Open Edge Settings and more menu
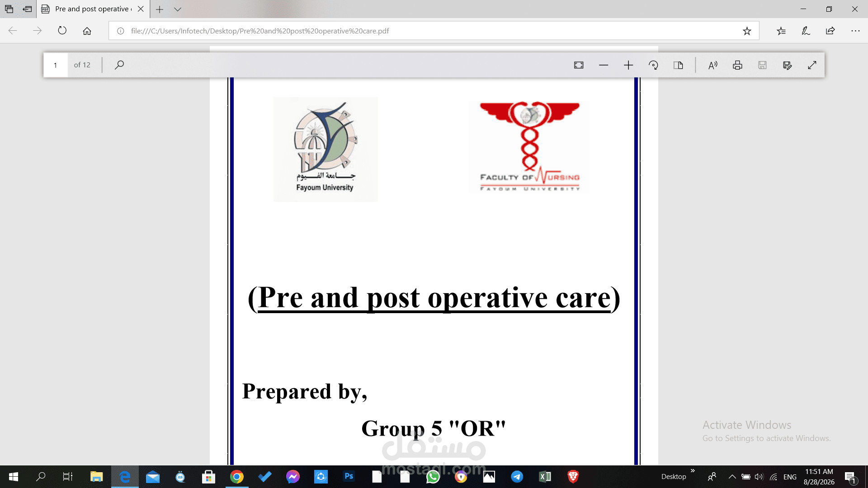 855,31
